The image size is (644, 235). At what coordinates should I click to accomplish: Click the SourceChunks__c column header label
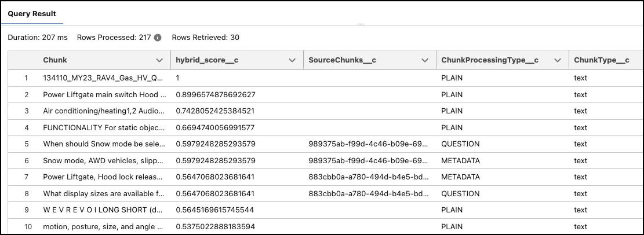[x=342, y=60]
